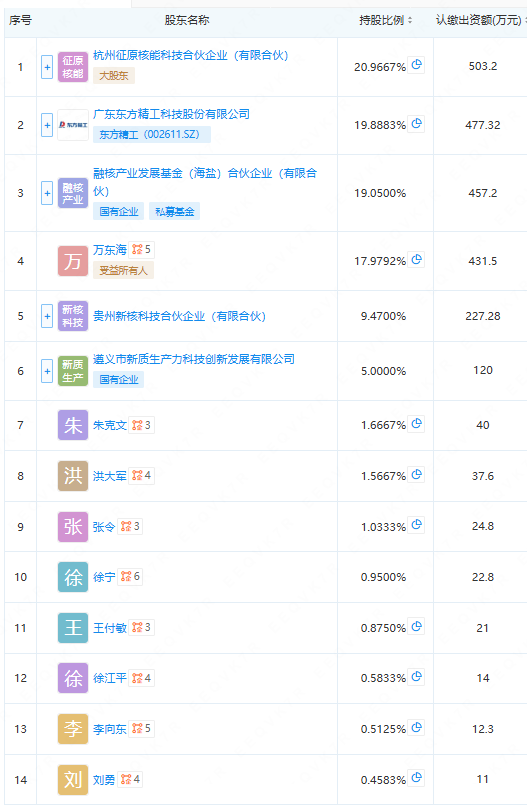Click pie chart icon next to 19.8883%

(x=416, y=124)
